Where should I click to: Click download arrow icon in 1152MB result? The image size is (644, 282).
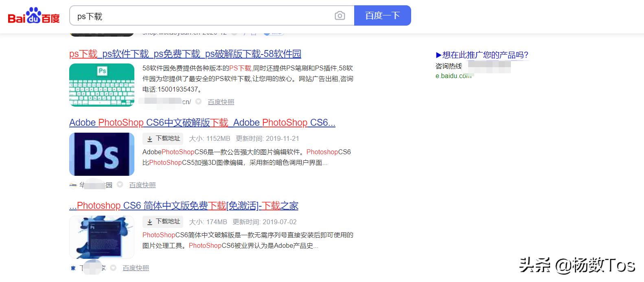tap(149, 139)
